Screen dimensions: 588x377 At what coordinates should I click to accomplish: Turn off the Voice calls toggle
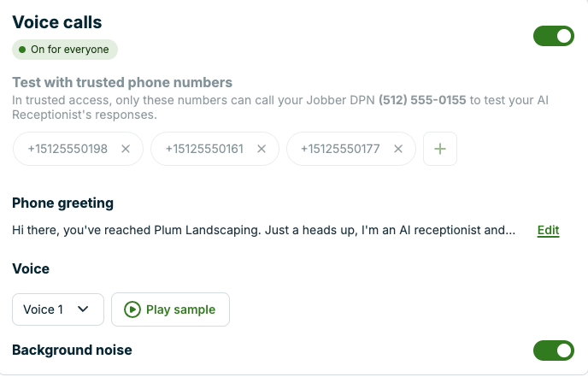554,36
